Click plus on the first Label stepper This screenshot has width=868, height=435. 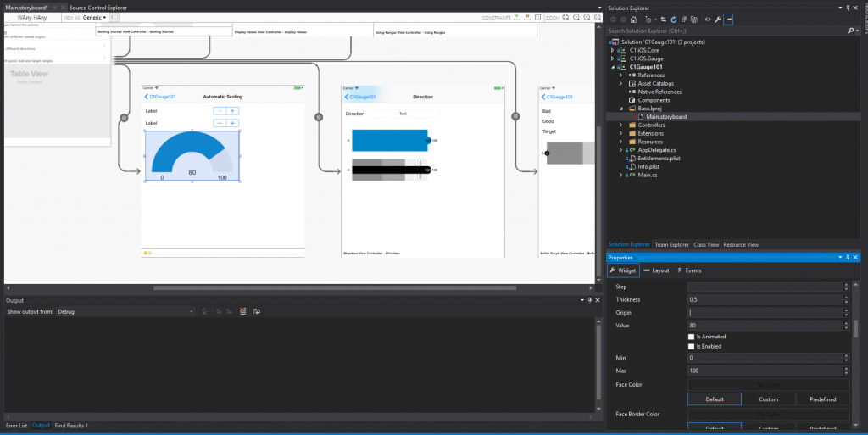232,111
